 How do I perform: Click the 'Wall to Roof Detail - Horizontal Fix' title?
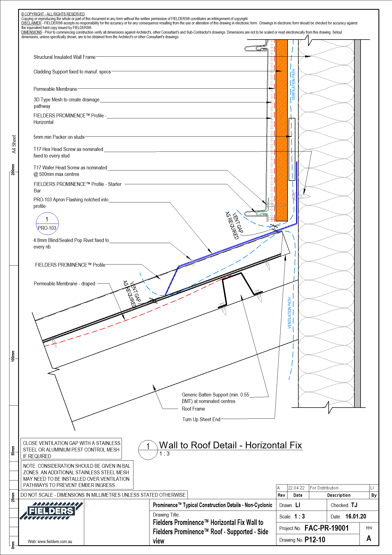pyautogui.click(x=230, y=445)
